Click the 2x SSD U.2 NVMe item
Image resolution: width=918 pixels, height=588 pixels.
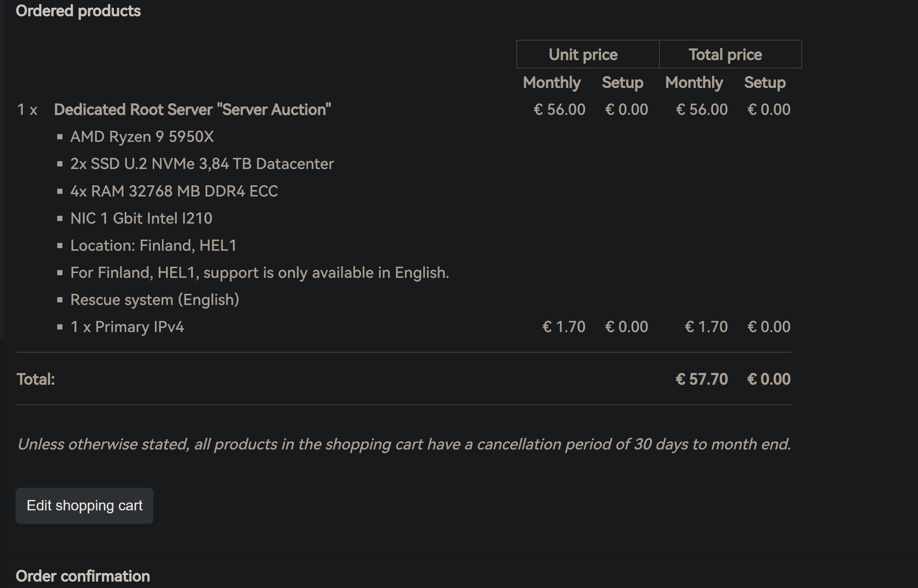pos(202,164)
